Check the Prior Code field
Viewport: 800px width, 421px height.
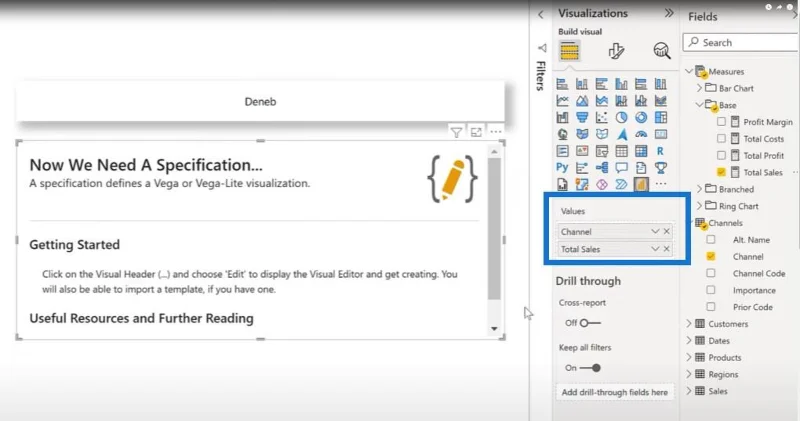[711, 307]
